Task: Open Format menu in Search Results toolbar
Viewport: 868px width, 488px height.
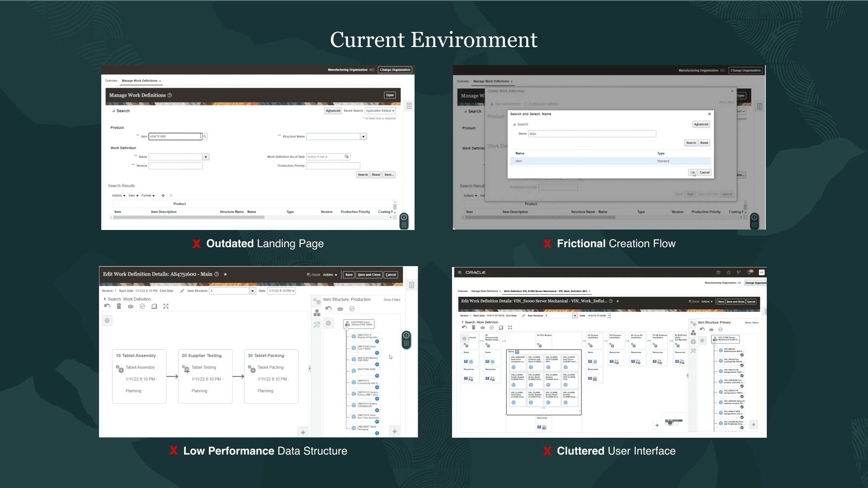Action: (x=148, y=196)
